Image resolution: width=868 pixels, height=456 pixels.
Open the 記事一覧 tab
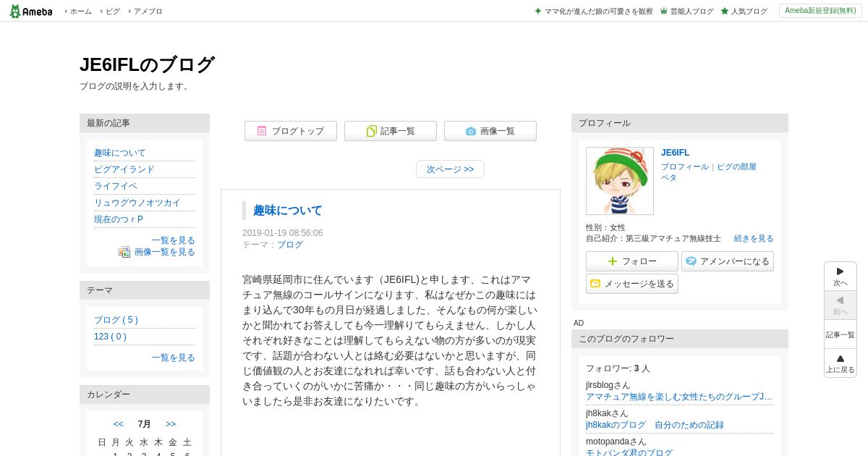click(x=391, y=131)
